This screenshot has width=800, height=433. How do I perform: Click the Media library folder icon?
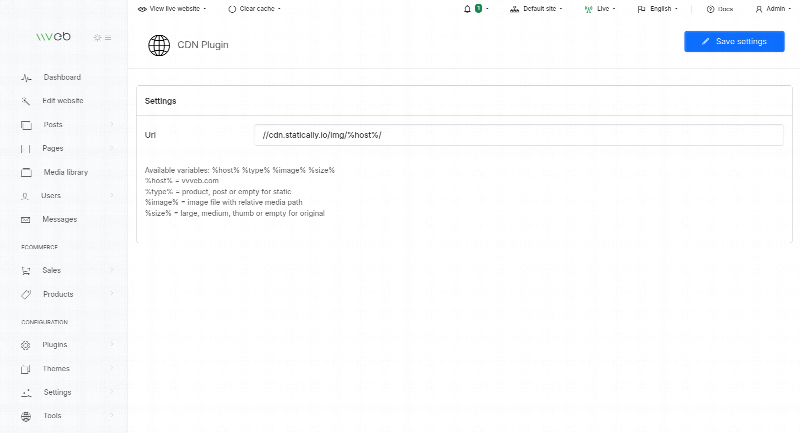click(26, 172)
